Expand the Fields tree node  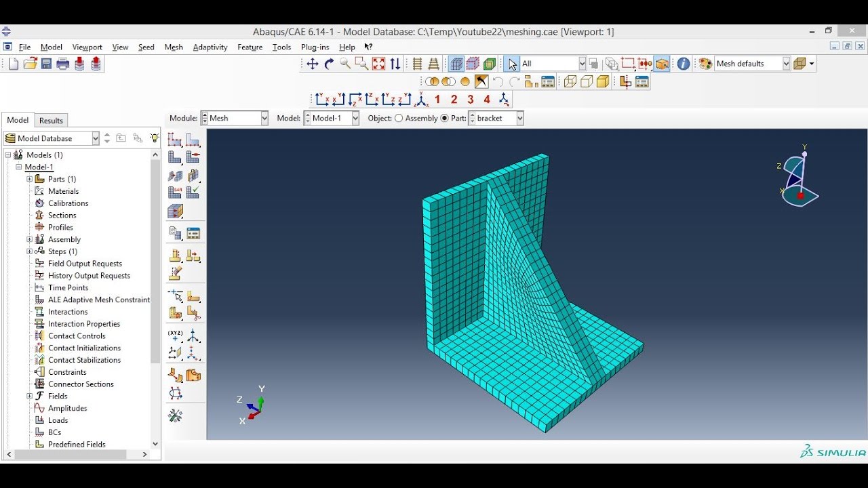pyautogui.click(x=29, y=396)
